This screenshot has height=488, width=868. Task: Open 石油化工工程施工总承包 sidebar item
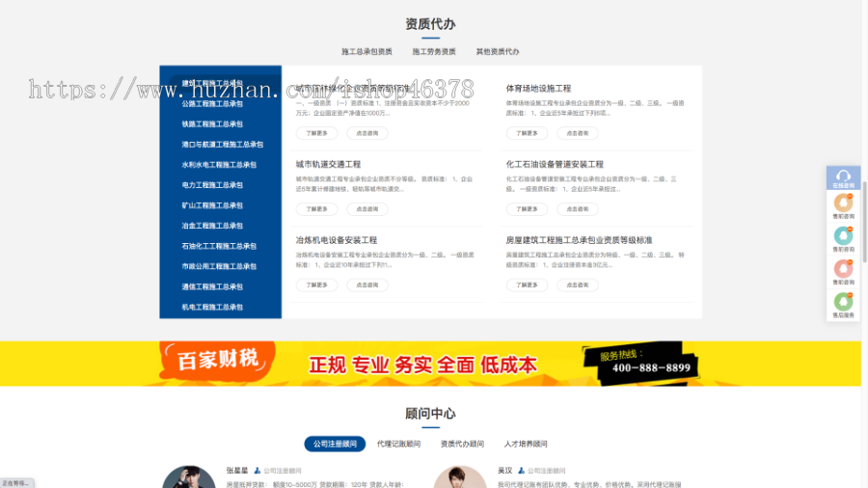[219, 246]
